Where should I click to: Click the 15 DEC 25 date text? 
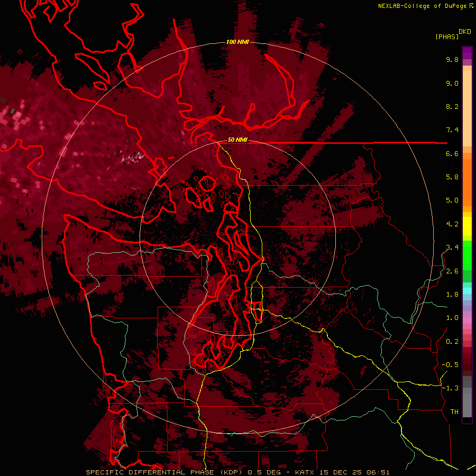(341, 472)
